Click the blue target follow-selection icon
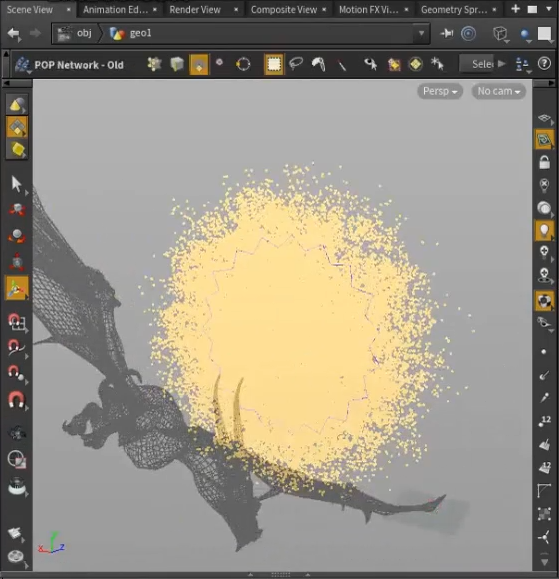The image size is (559, 579). (468, 34)
